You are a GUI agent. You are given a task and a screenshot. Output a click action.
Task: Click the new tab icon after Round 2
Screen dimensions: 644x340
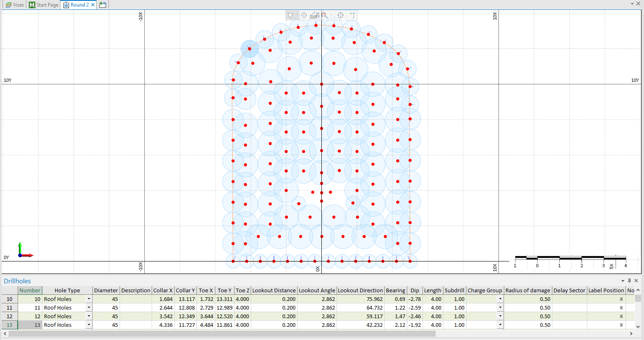[103, 5]
